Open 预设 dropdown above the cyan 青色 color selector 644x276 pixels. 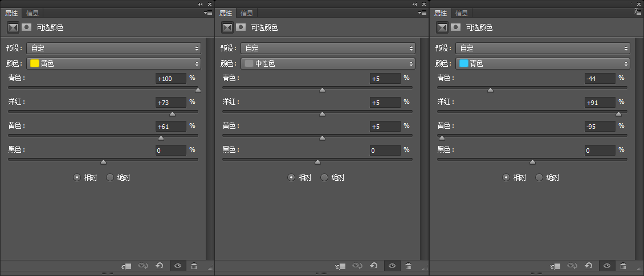pos(543,48)
